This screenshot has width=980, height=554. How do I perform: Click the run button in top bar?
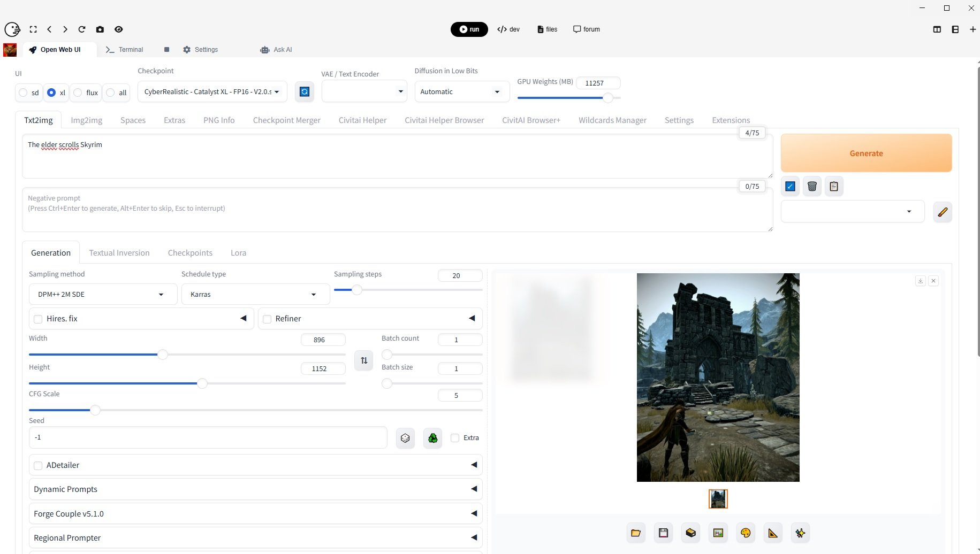tap(469, 29)
